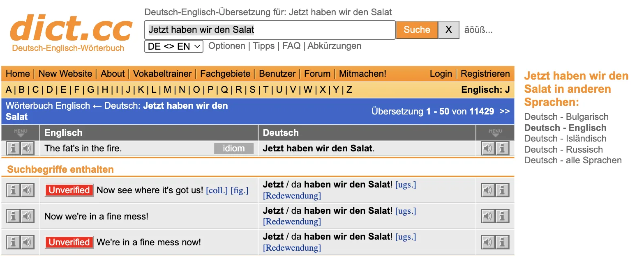Play German audio in "Now we're in a fine mess!" row
Viewport: 644px width, 256px height.
488,216
